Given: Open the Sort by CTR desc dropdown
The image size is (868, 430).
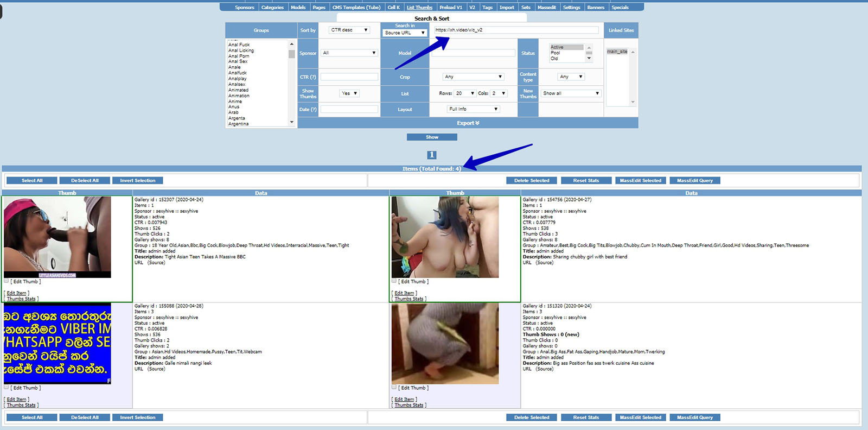Looking at the screenshot, I should [x=349, y=30].
